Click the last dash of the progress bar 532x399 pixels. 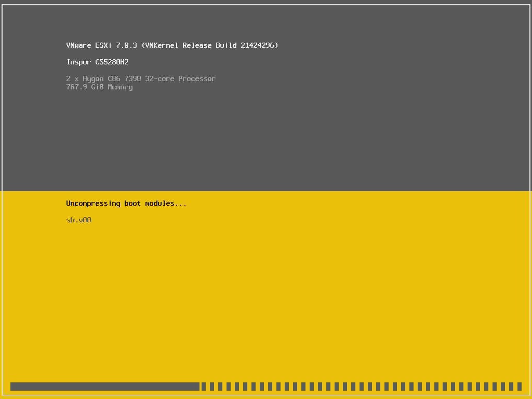point(519,387)
